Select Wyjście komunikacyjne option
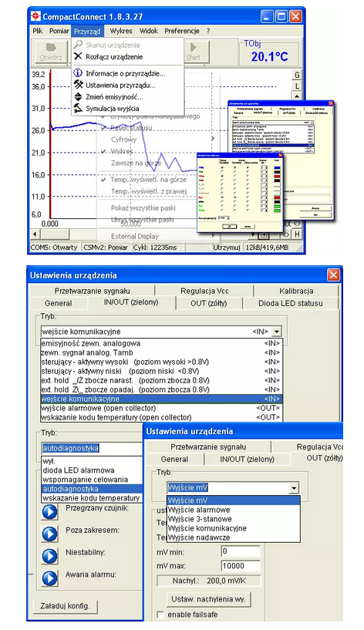This screenshot has height=630, width=364. [x=234, y=528]
